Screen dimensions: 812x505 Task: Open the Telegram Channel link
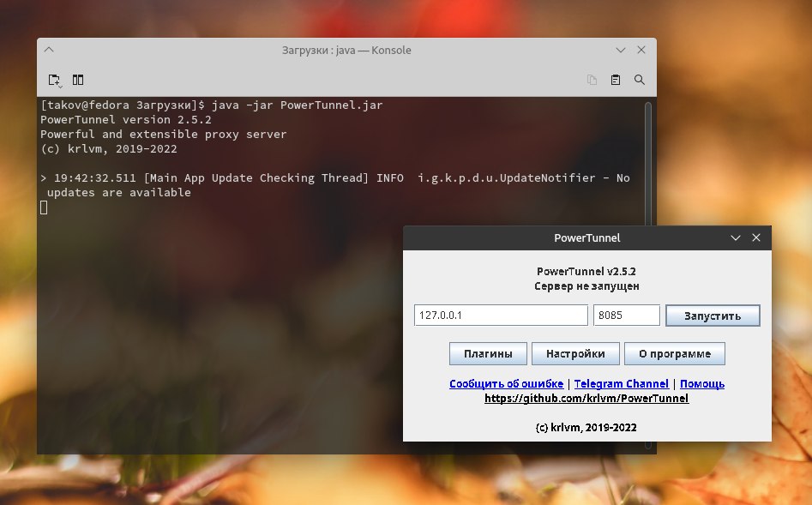[622, 384]
